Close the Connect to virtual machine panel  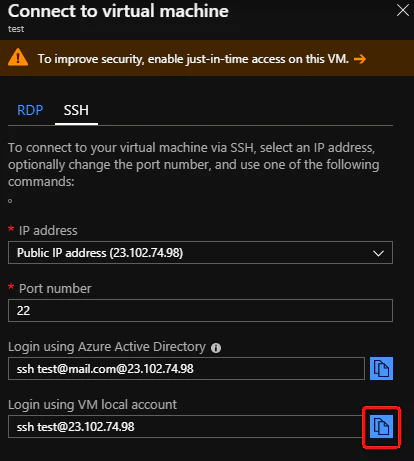pyautogui.click(x=403, y=10)
